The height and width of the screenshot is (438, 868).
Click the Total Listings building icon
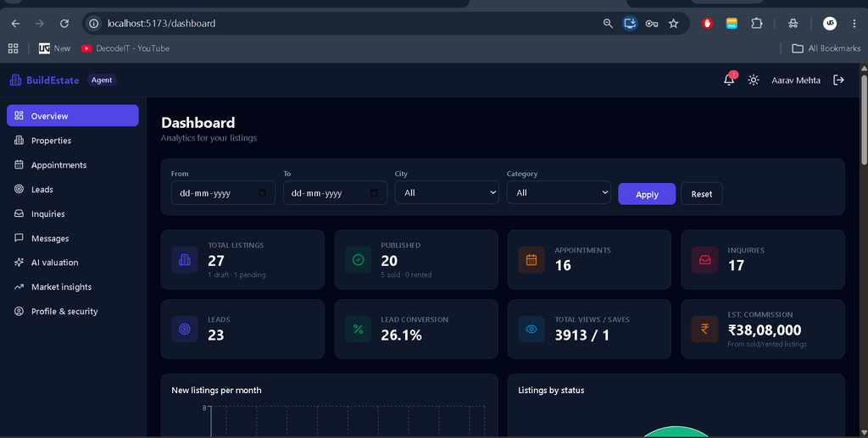click(x=184, y=259)
